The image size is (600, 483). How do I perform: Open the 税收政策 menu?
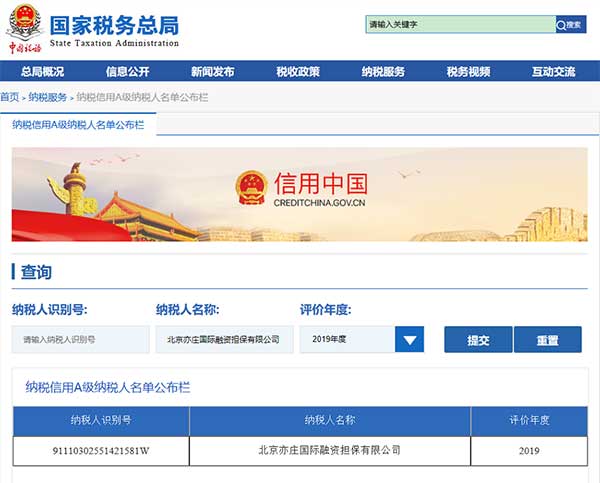[x=298, y=71]
